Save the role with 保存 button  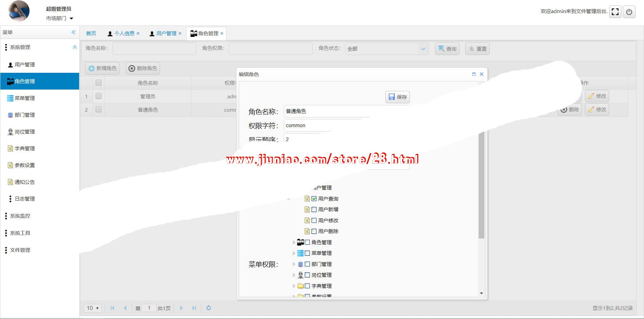[397, 97]
